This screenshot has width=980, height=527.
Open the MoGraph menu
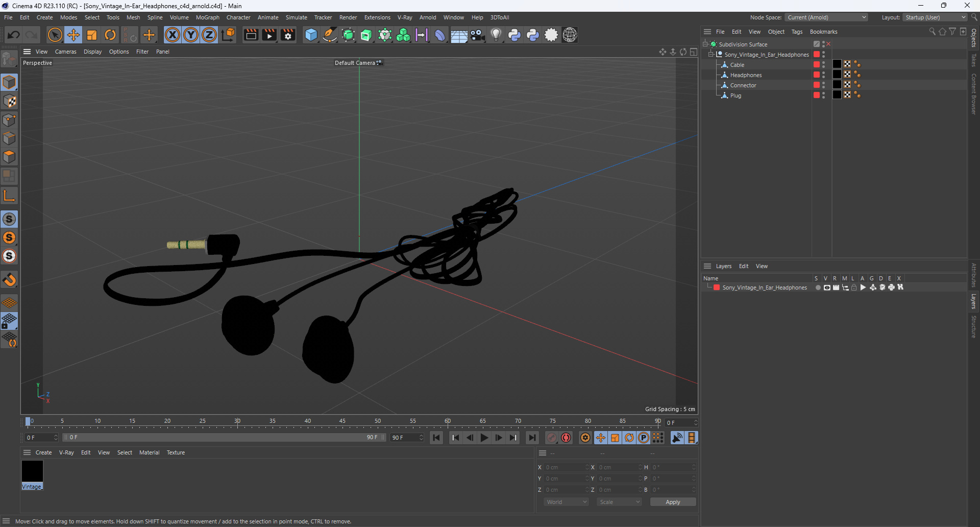click(208, 17)
